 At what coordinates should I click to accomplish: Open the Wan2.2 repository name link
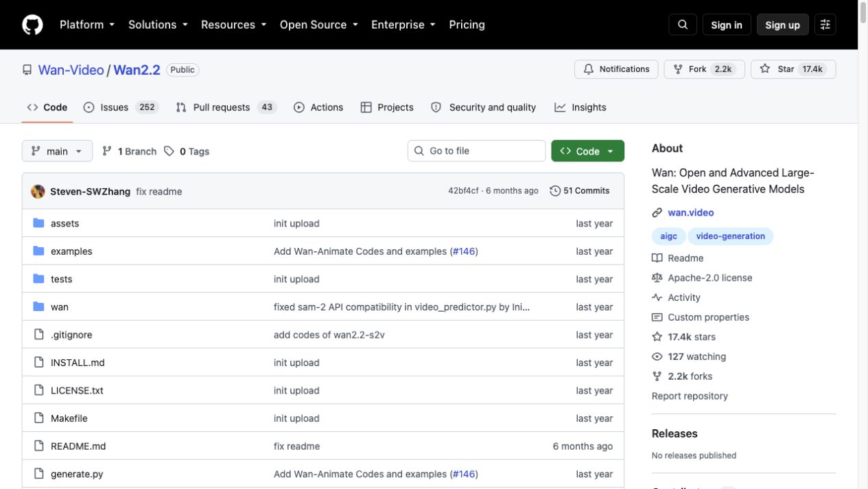tap(137, 70)
